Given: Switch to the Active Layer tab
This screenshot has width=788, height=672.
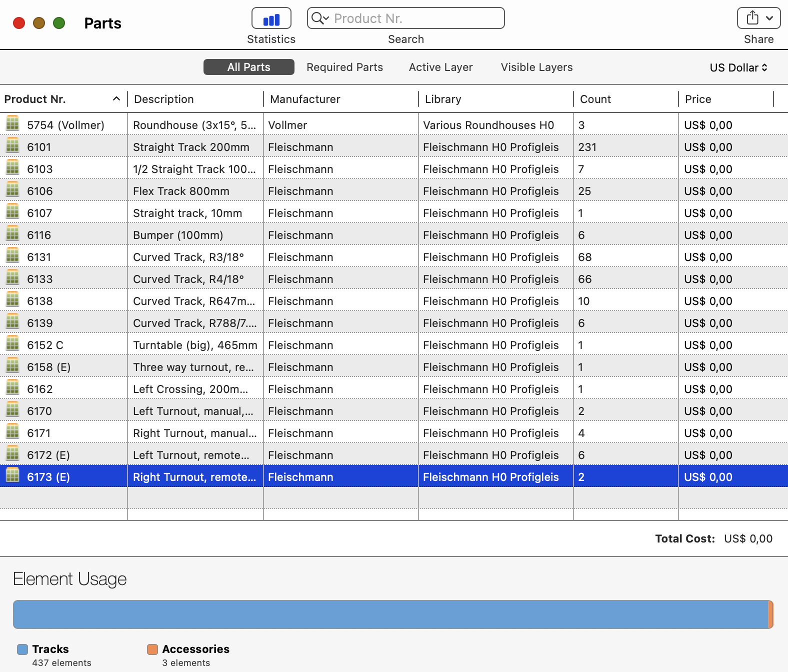Looking at the screenshot, I should pyautogui.click(x=440, y=67).
